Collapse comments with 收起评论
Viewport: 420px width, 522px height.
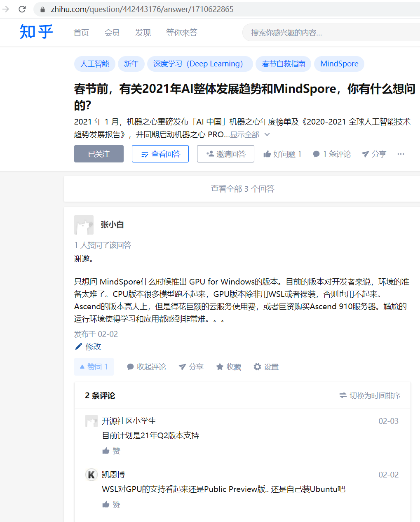click(146, 367)
